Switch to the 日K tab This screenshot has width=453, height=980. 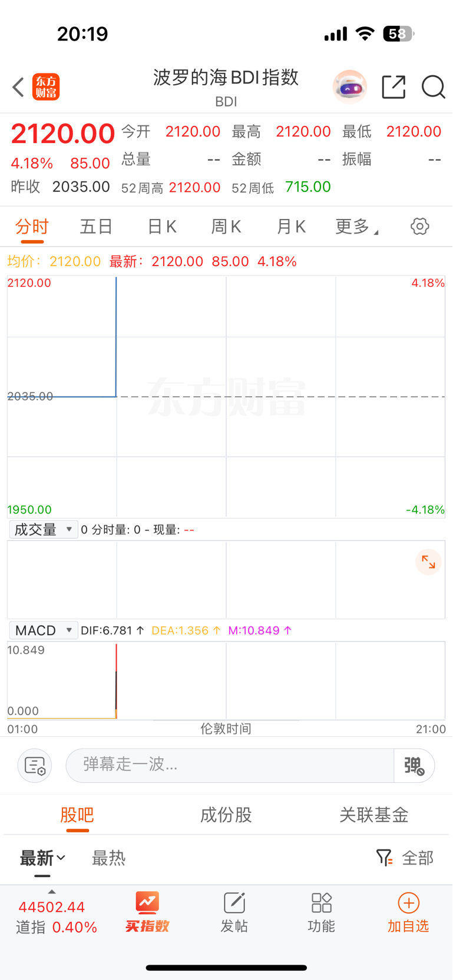point(161,226)
